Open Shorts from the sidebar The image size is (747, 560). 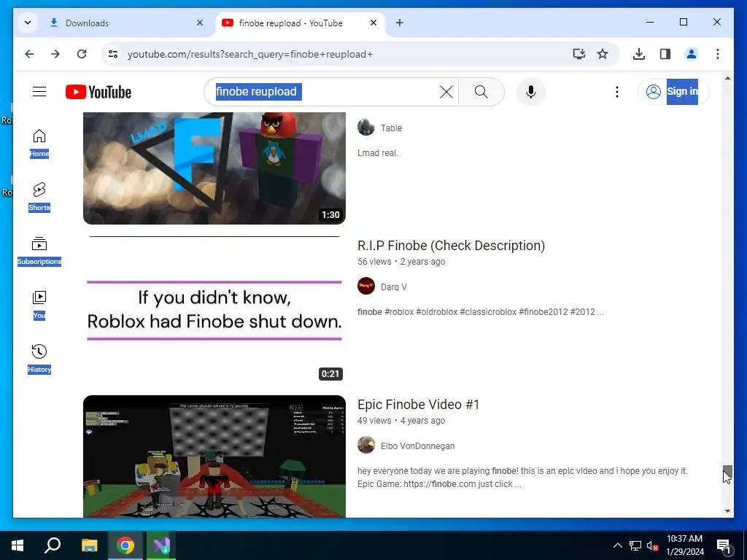[39, 197]
